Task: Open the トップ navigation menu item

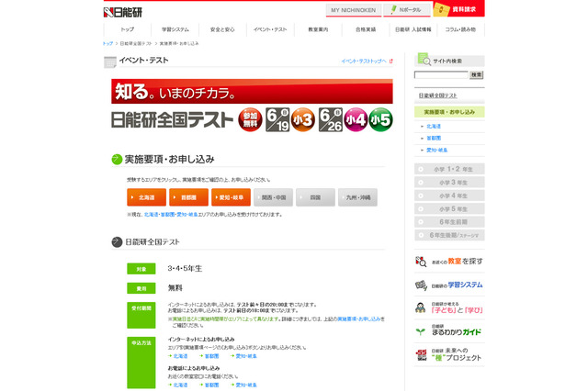Action: coord(127,29)
